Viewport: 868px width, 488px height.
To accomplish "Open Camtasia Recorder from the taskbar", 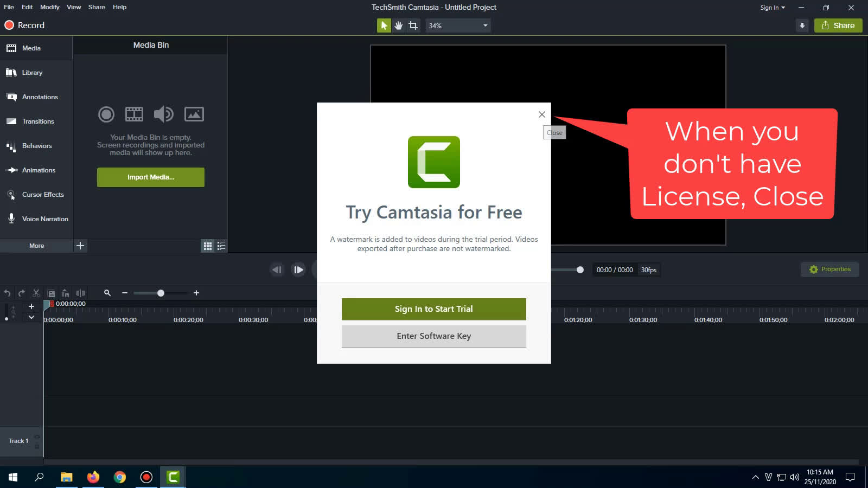I will pos(146,477).
